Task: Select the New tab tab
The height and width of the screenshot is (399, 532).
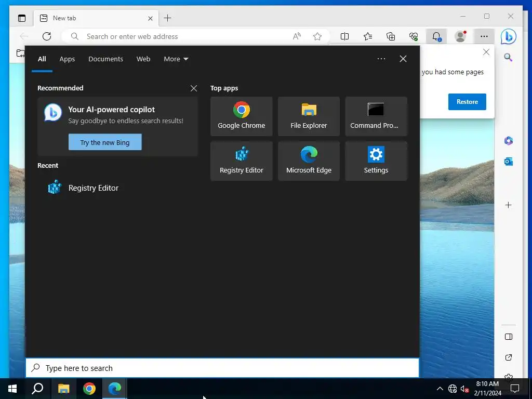Action: 97,18
